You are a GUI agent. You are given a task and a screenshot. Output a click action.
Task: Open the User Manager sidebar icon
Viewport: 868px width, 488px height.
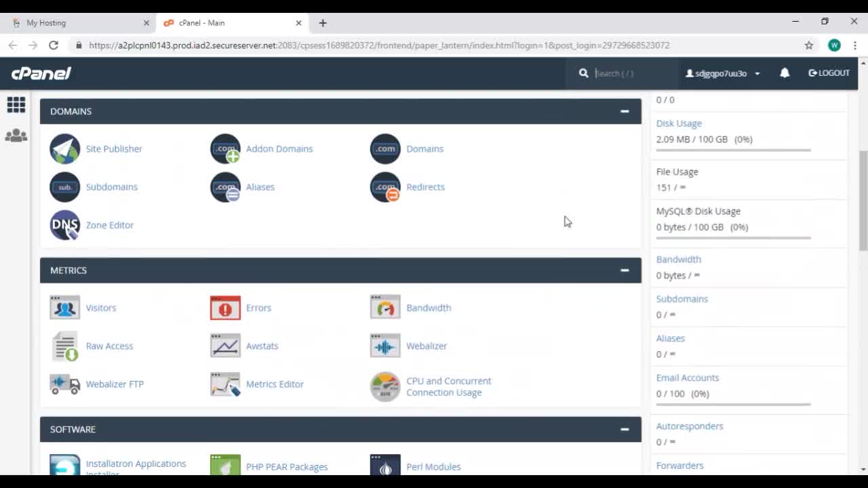tap(16, 136)
